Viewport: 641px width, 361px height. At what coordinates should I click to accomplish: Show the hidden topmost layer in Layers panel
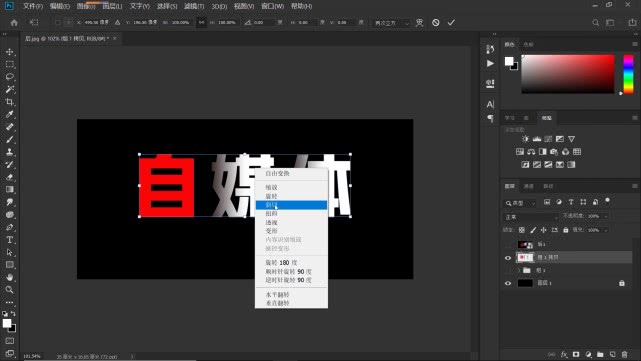tap(508, 244)
